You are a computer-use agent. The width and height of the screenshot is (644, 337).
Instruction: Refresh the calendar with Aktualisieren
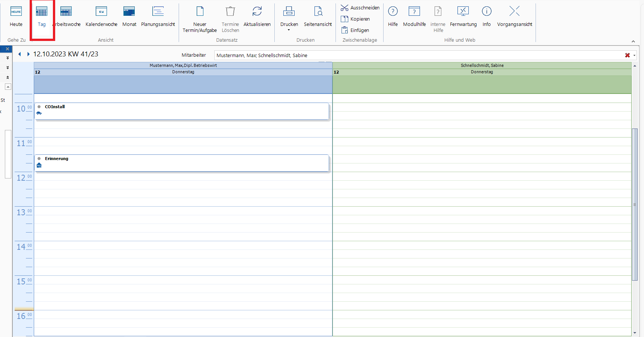(257, 17)
